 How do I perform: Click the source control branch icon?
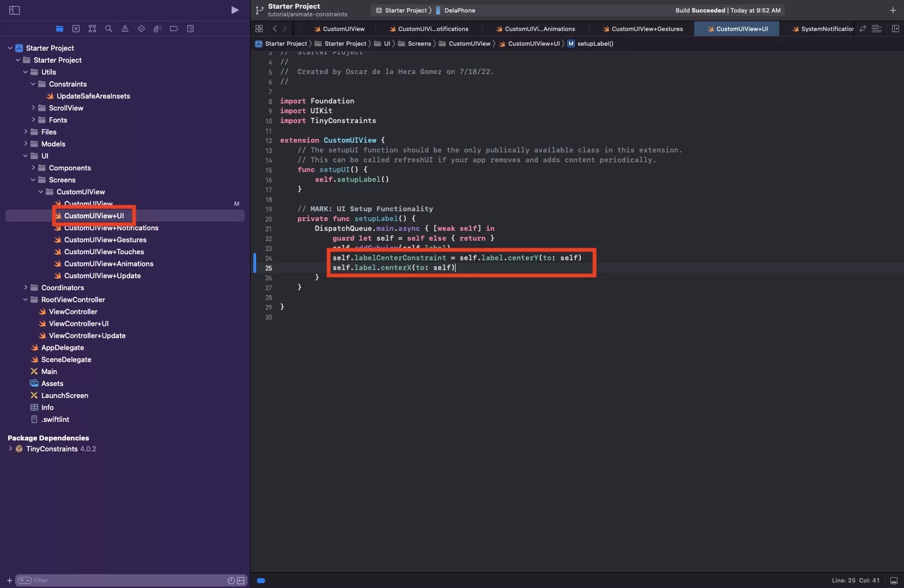[260, 10]
